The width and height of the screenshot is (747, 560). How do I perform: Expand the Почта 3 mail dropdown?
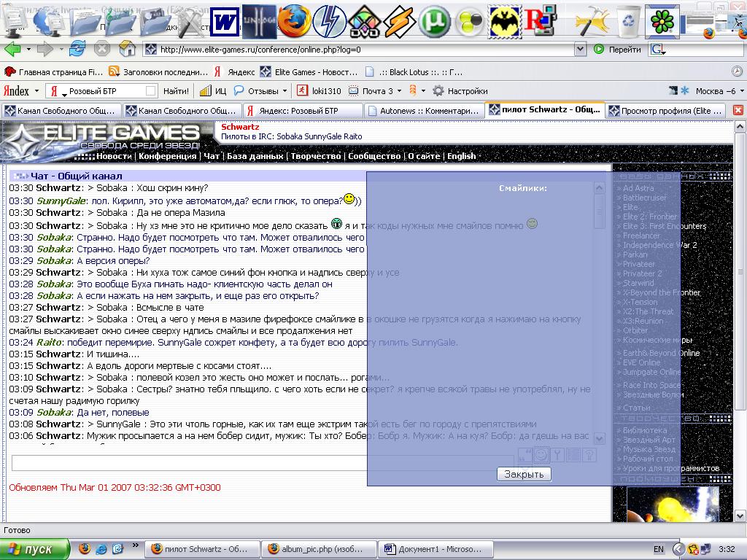click(400, 91)
